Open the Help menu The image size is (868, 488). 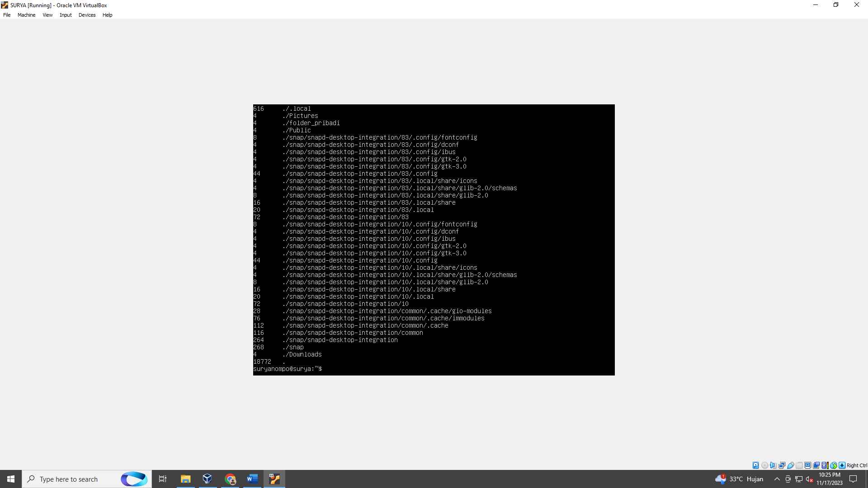click(107, 15)
